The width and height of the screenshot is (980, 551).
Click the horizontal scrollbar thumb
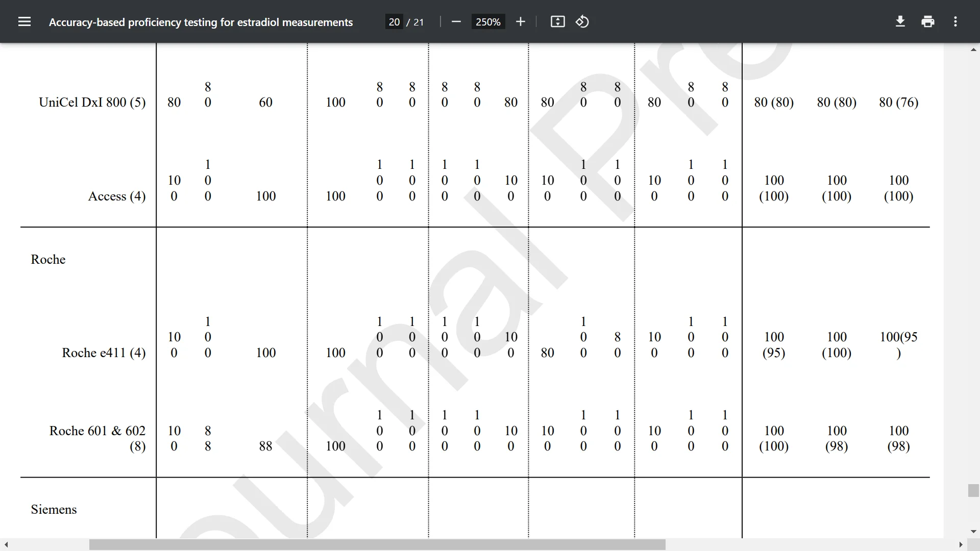tap(377, 544)
